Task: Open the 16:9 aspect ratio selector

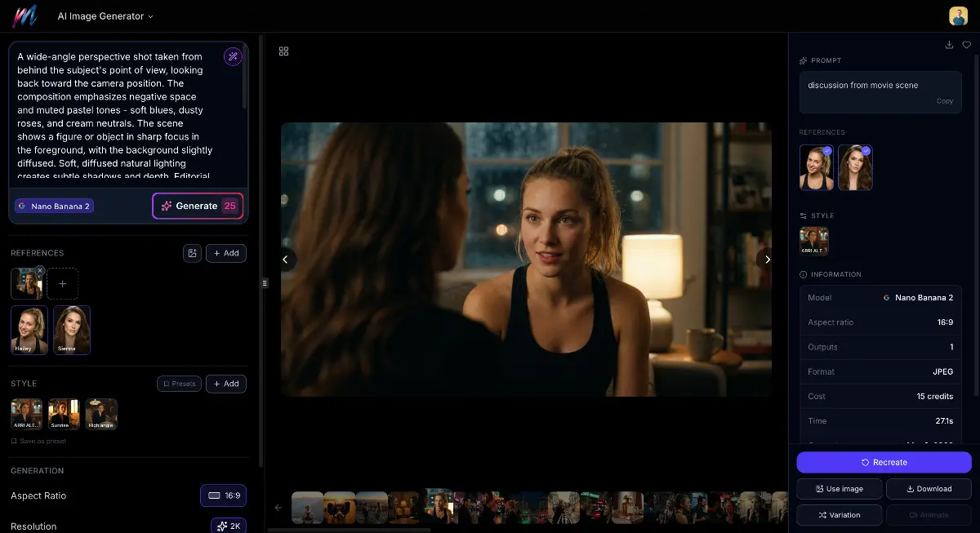Action: click(223, 495)
